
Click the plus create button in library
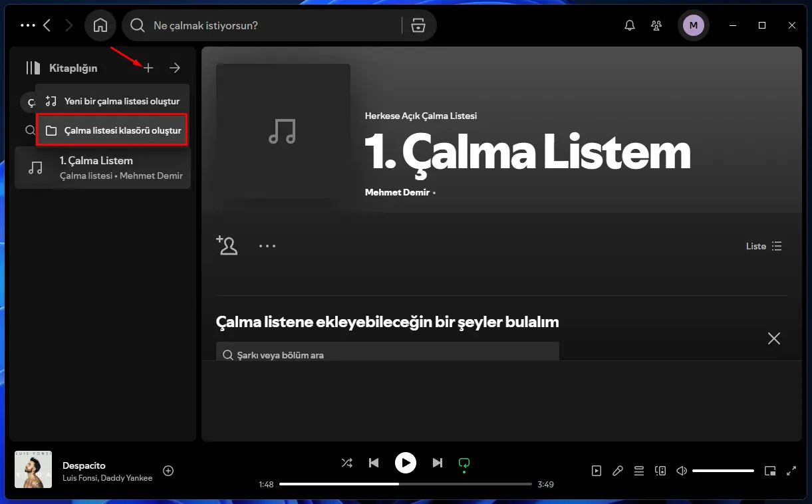coord(148,68)
